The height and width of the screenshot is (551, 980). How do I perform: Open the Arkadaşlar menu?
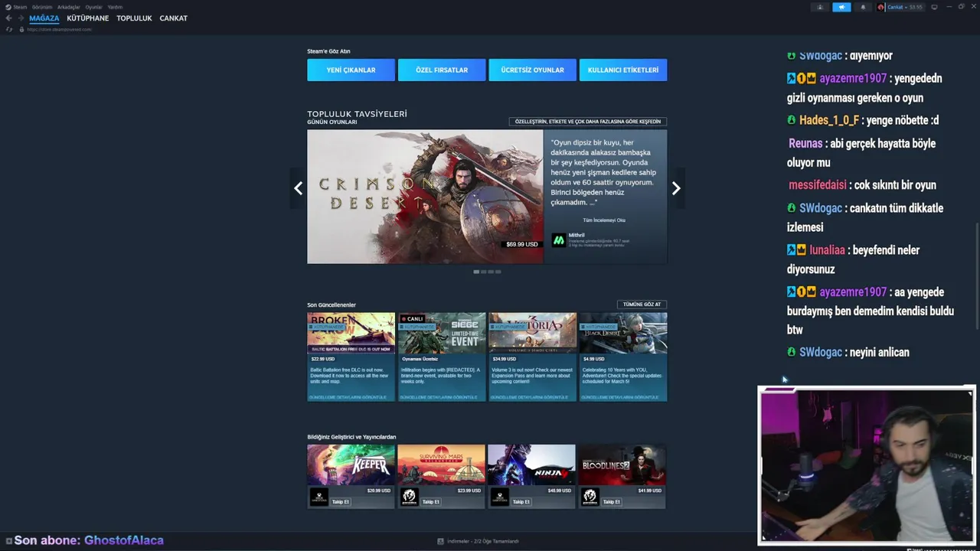(69, 7)
